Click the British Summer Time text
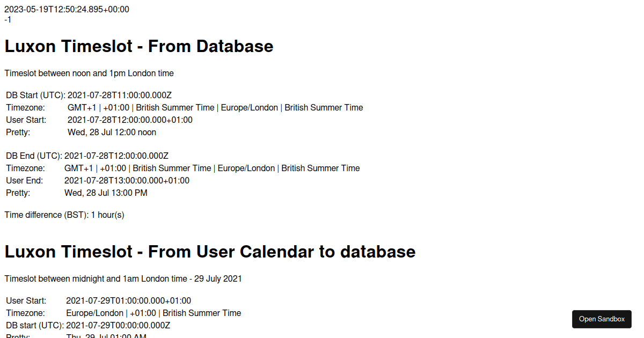This screenshot has width=644, height=338. tap(175, 107)
